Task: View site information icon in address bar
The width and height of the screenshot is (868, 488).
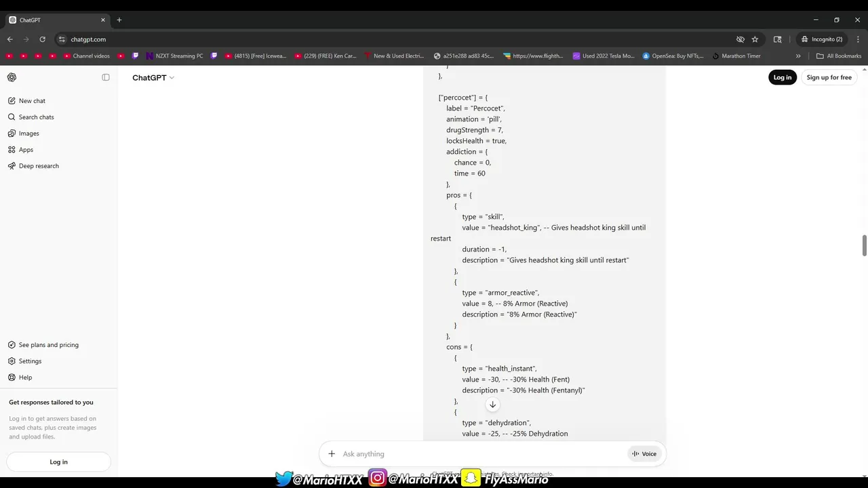Action: [x=62, y=39]
